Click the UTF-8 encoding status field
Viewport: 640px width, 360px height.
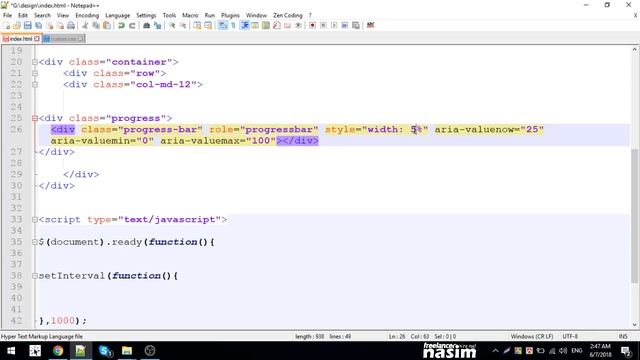pos(570,336)
